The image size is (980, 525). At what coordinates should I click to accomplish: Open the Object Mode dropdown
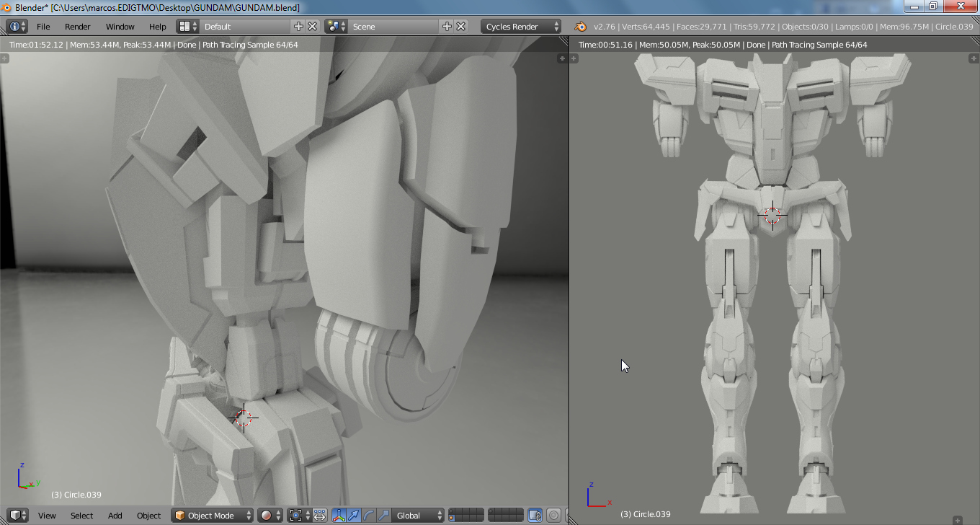pos(213,516)
